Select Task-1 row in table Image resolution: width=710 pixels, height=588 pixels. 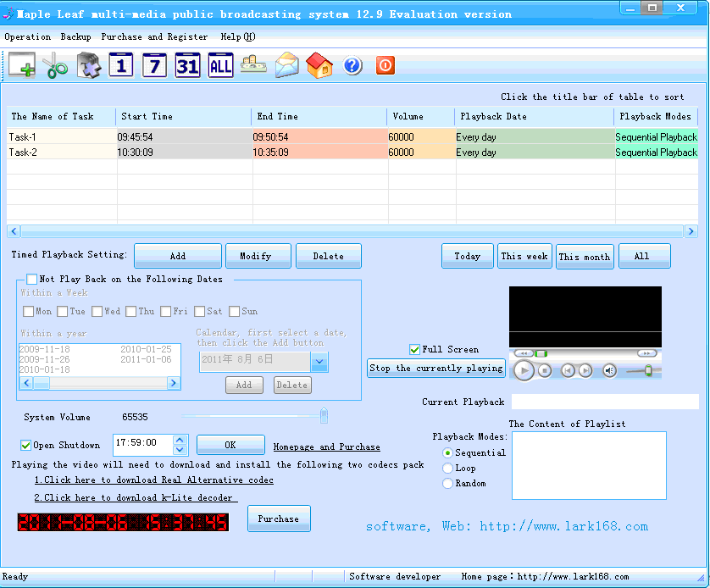352,136
